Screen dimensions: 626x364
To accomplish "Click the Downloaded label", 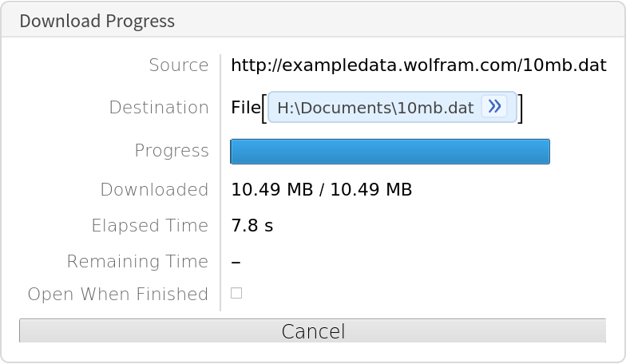I will point(154,190).
